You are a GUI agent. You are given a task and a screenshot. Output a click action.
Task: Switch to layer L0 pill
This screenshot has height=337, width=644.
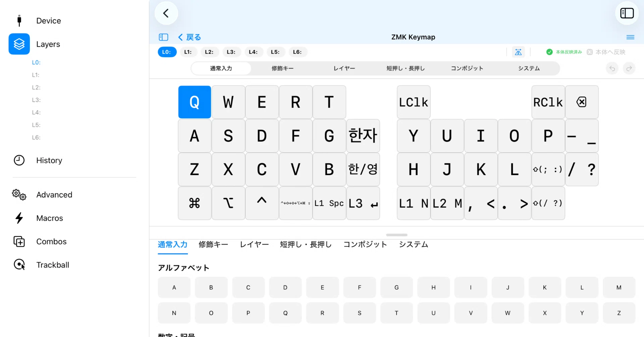[167, 52]
